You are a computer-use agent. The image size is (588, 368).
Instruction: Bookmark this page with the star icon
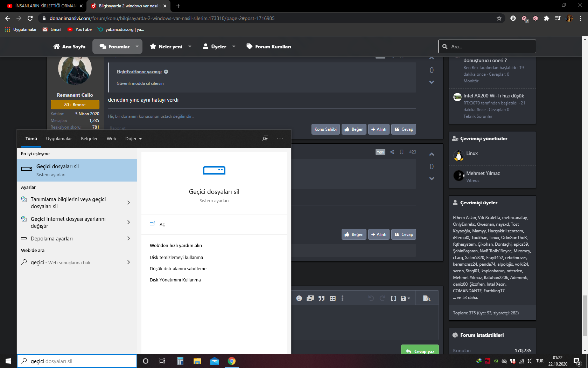pyautogui.click(x=499, y=18)
